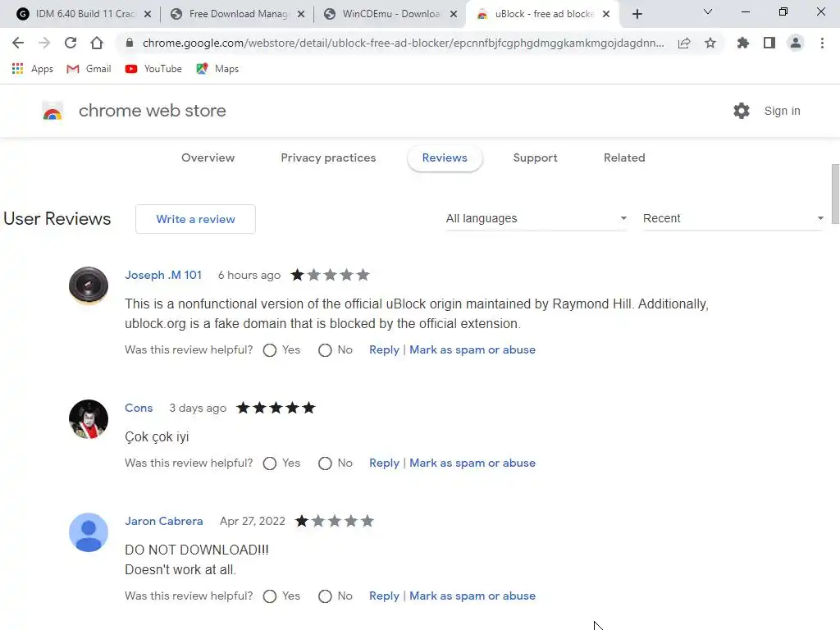This screenshot has width=840, height=630.
Task: Click the site lock icon in address bar
Action: [129, 43]
